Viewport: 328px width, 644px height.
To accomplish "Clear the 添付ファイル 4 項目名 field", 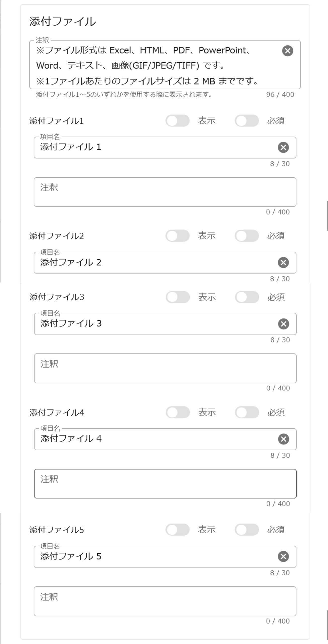I will click(283, 439).
